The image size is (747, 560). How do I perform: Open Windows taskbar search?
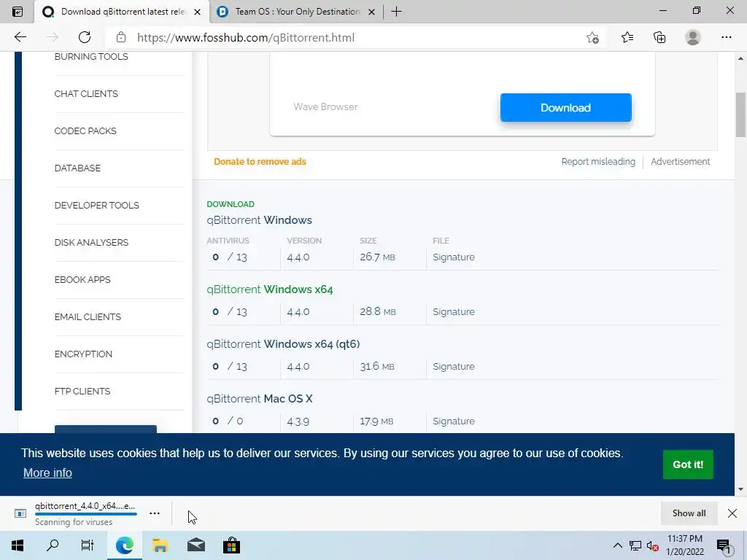[x=53, y=545]
